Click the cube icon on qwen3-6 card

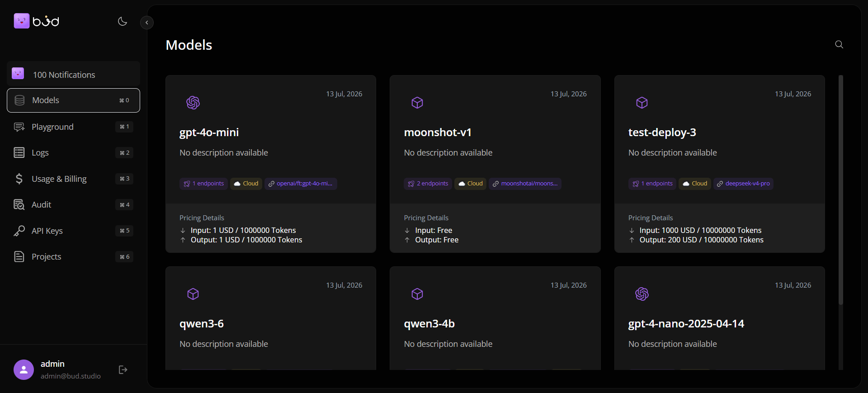(193, 294)
